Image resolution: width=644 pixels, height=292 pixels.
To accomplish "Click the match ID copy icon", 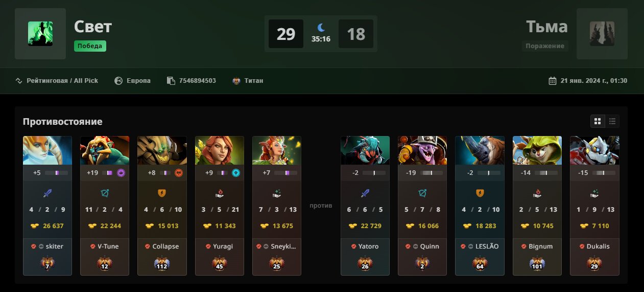I will [171, 81].
